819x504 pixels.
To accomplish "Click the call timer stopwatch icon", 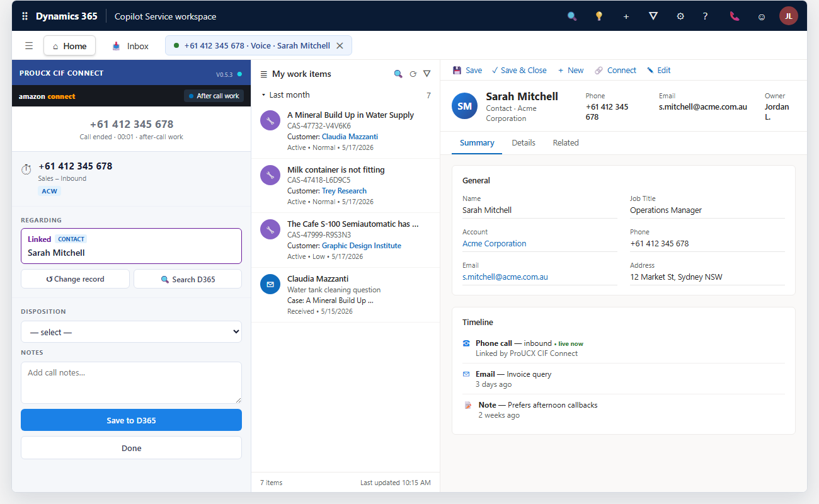I will pyautogui.click(x=26, y=169).
